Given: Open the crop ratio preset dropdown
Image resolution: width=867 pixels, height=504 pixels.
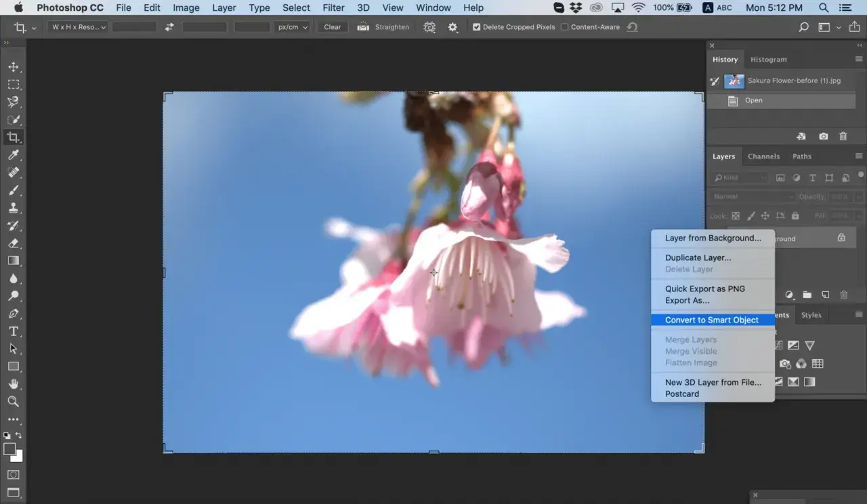Looking at the screenshot, I should 79,27.
